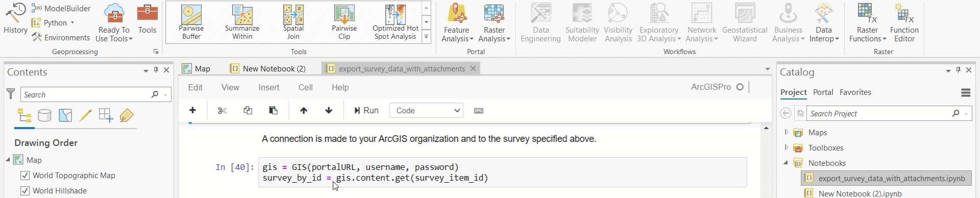
Task: Open the History tool
Action: click(15, 18)
